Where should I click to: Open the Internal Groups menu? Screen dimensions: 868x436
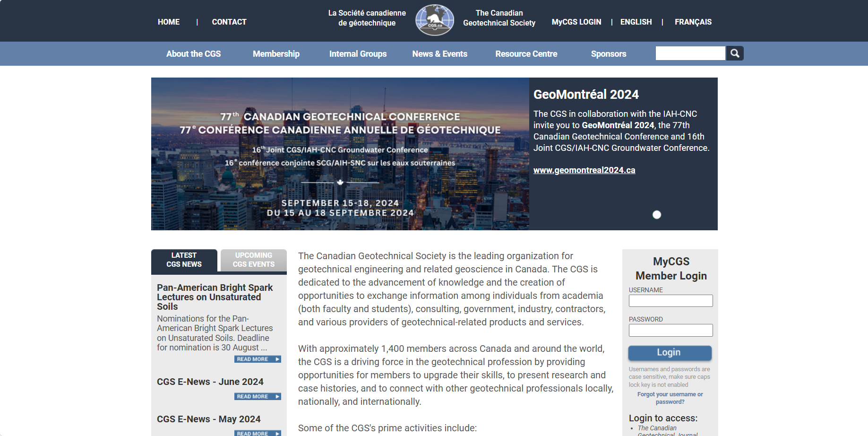[x=358, y=53]
